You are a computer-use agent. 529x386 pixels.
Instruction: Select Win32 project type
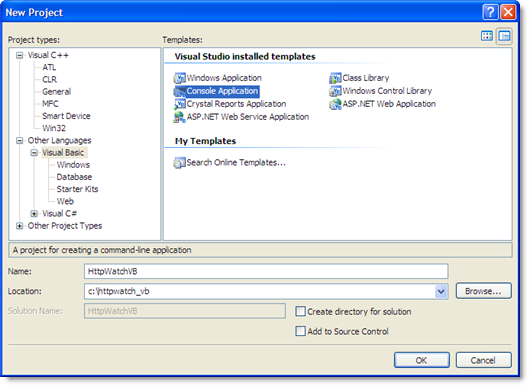point(54,128)
